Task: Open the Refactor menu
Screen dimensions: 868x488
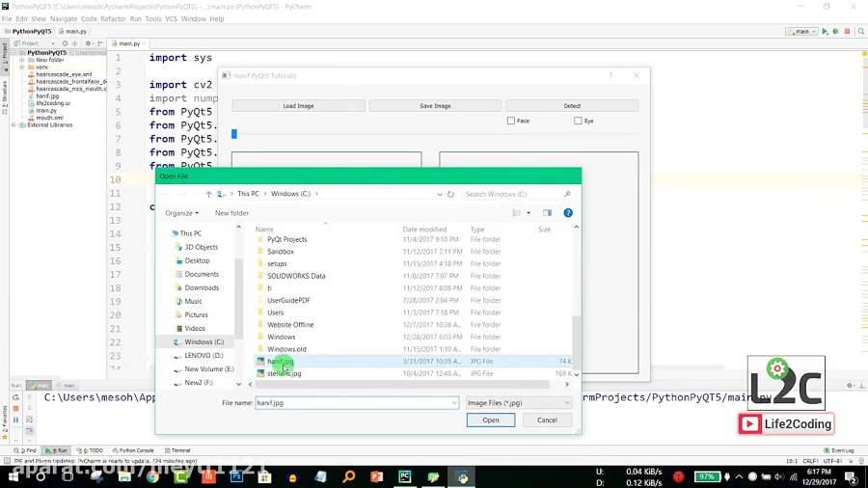Action: pos(113,18)
